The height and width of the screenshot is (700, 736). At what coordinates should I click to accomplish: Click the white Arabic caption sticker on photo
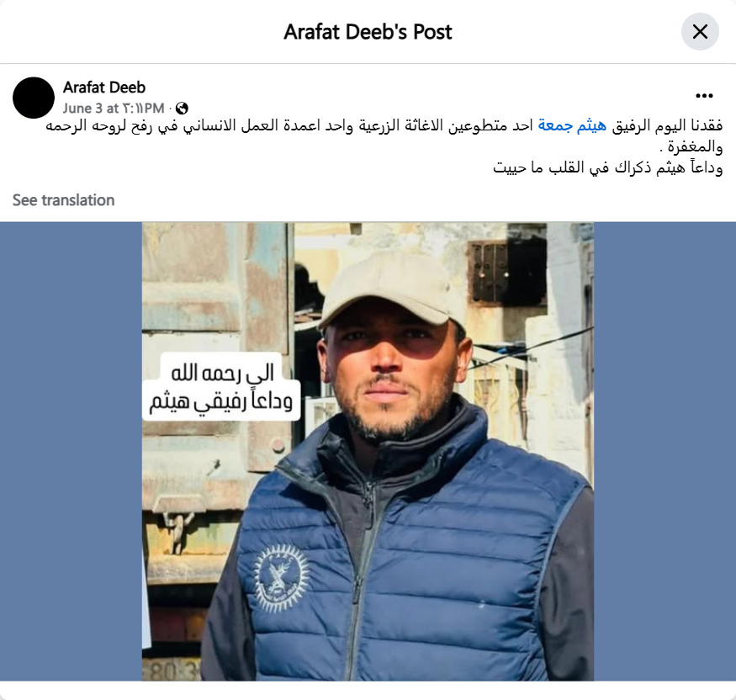221,387
